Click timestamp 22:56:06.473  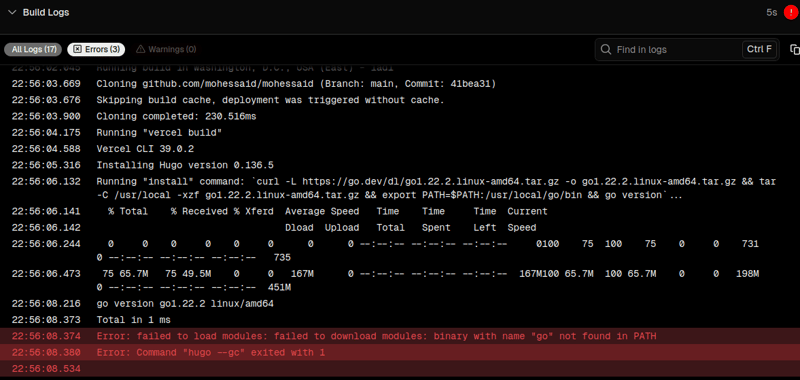46,274
